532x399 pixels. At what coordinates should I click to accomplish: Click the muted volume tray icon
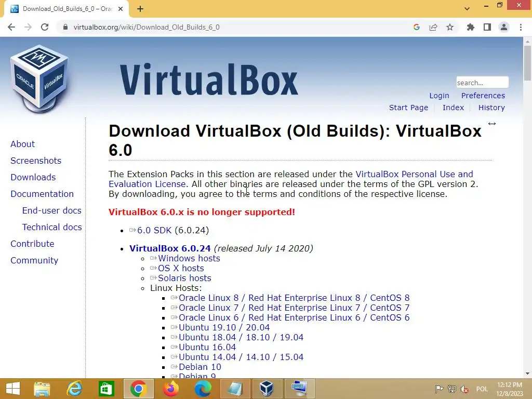464,389
